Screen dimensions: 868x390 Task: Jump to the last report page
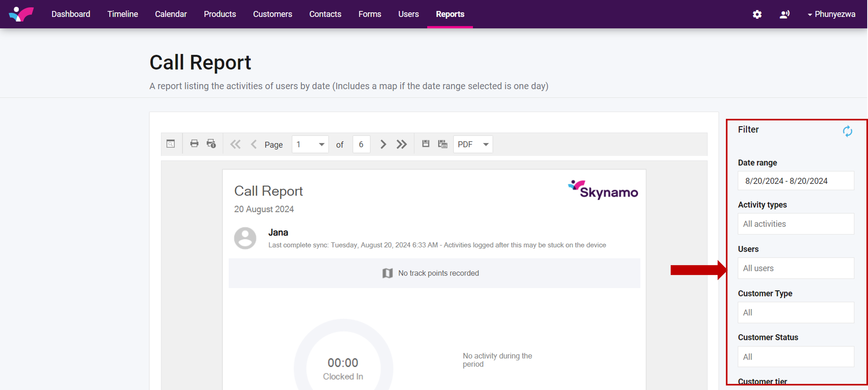401,144
